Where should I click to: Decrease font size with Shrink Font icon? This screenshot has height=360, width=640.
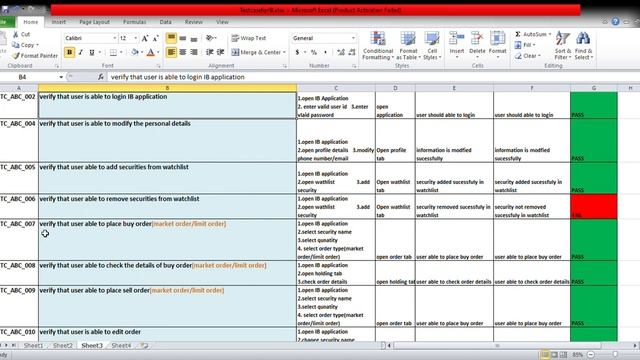(x=156, y=38)
